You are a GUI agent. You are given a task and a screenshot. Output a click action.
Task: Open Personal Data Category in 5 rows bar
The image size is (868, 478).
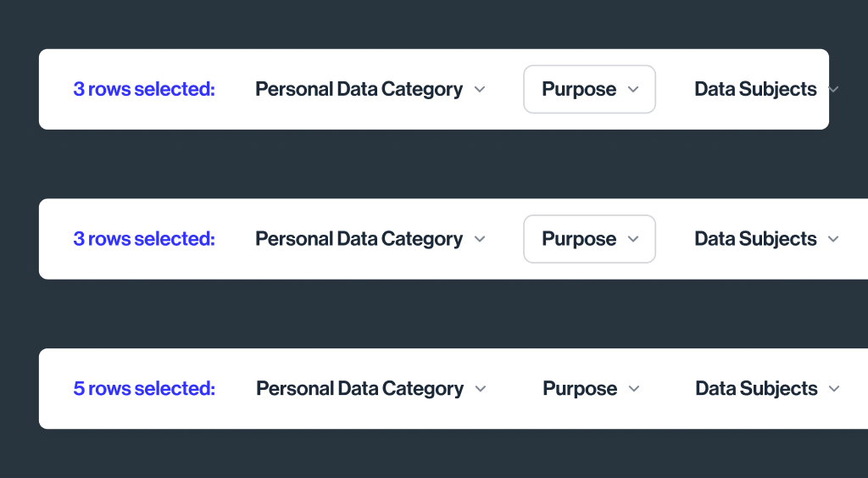[359, 388]
